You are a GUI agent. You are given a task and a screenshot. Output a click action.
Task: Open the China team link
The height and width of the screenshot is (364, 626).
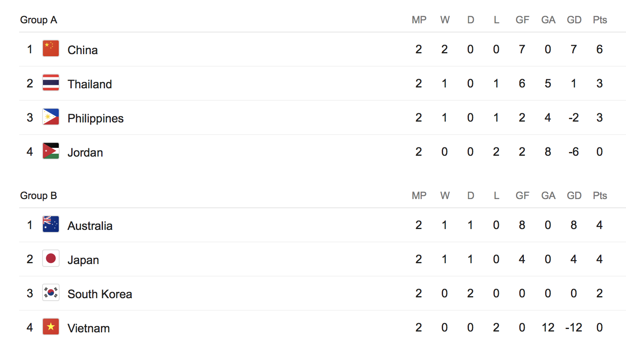pyautogui.click(x=83, y=50)
